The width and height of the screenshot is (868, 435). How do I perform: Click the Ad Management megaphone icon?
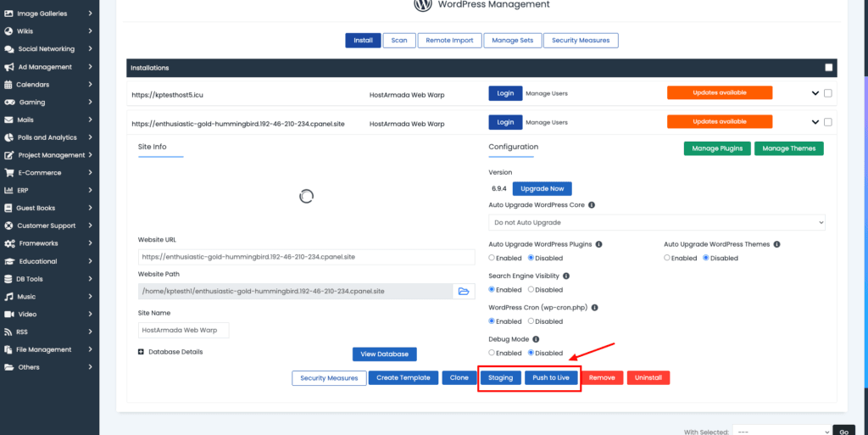(x=8, y=66)
